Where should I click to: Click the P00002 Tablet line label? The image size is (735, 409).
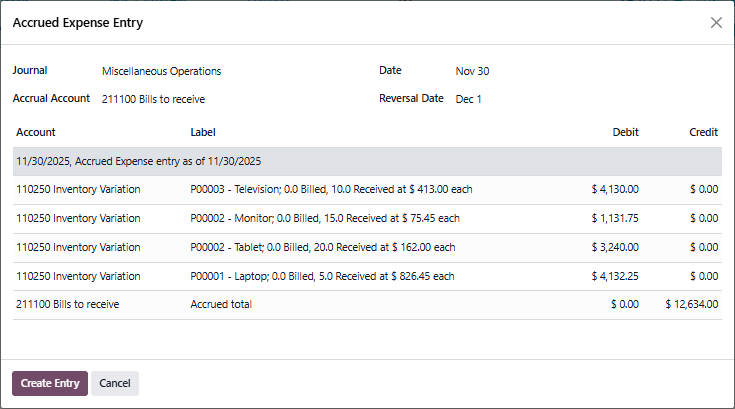[322, 247]
